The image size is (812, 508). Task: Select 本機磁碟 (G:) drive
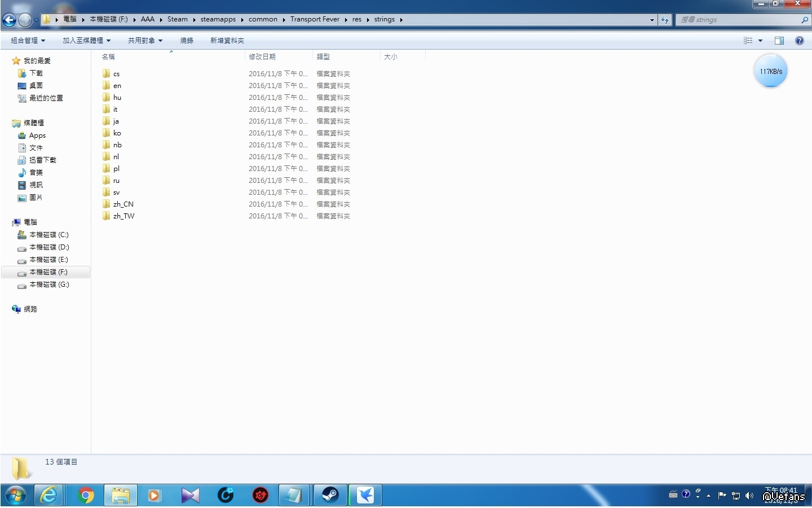(x=48, y=284)
